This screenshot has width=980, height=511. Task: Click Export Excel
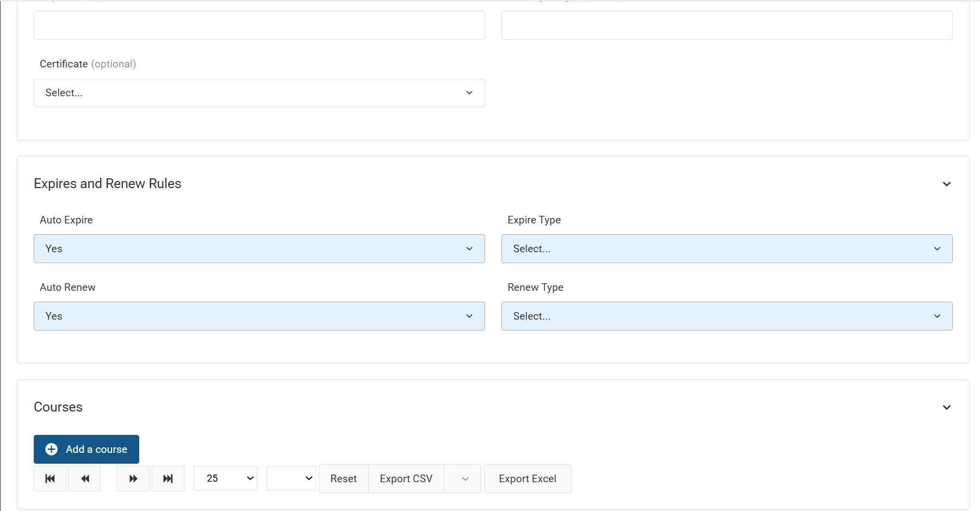527,478
